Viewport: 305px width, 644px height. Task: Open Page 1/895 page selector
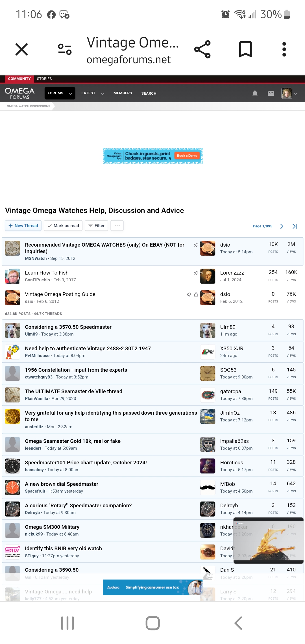(262, 226)
